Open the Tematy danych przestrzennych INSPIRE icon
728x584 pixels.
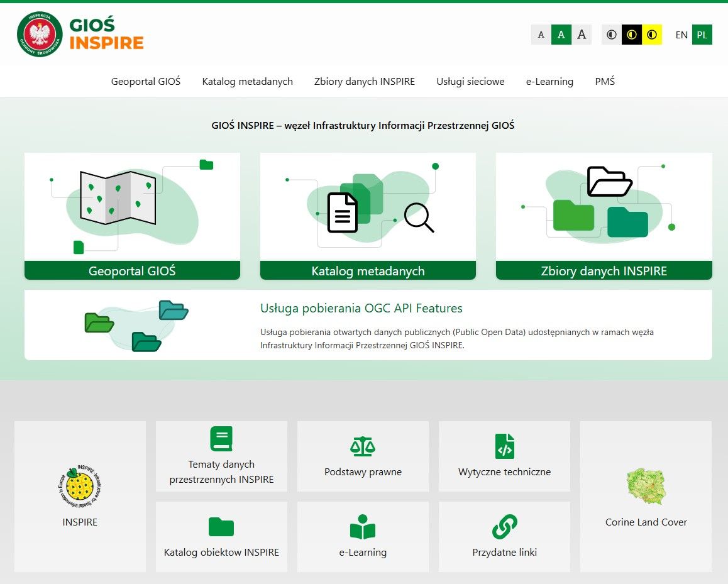click(x=221, y=439)
